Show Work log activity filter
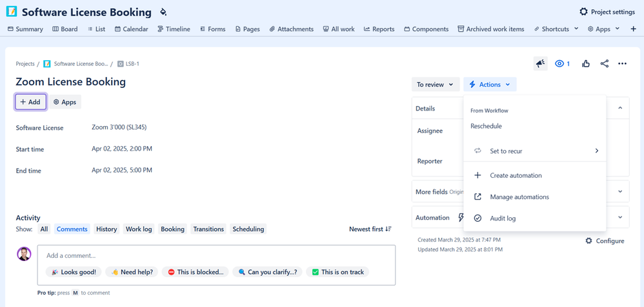The image size is (644, 307). click(x=139, y=229)
